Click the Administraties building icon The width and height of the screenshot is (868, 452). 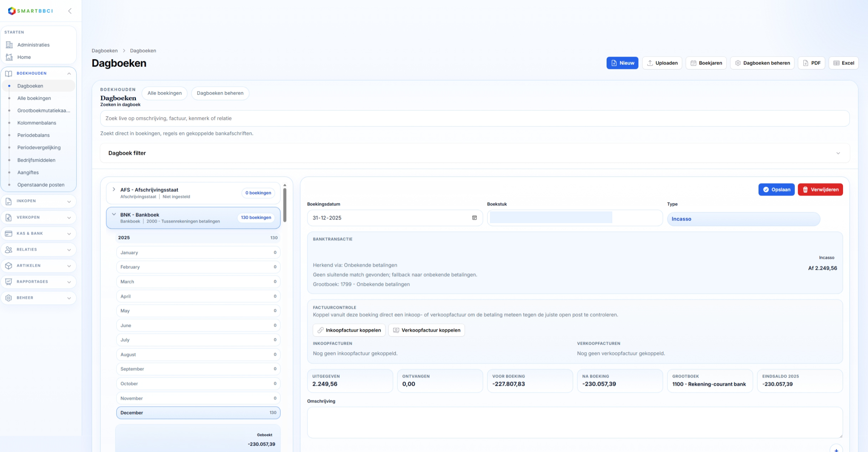pos(9,45)
